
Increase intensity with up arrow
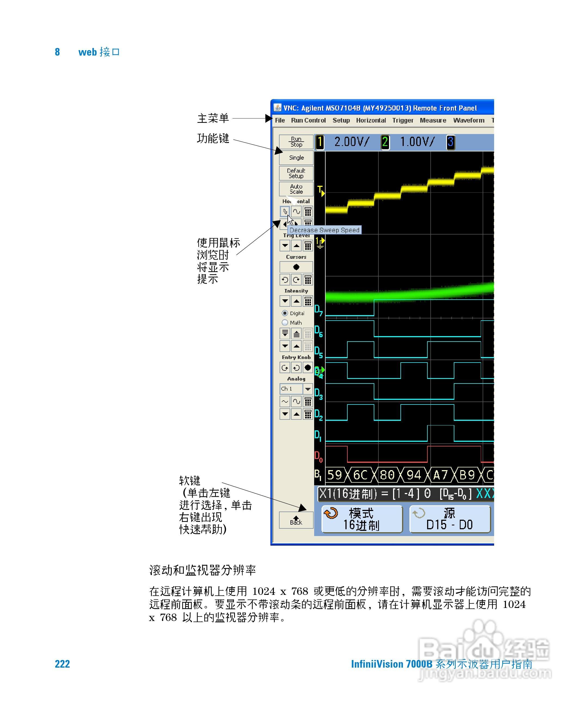(296, 301)
